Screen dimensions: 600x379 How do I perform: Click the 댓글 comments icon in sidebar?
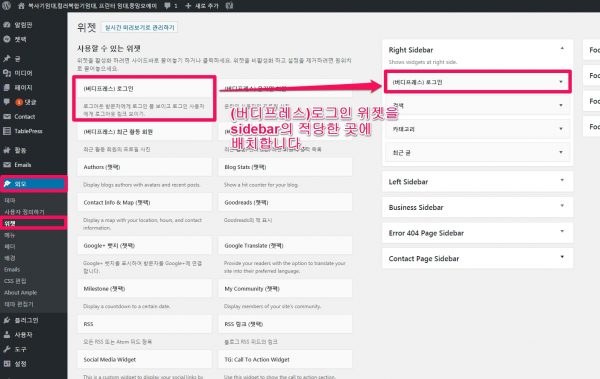7,102
